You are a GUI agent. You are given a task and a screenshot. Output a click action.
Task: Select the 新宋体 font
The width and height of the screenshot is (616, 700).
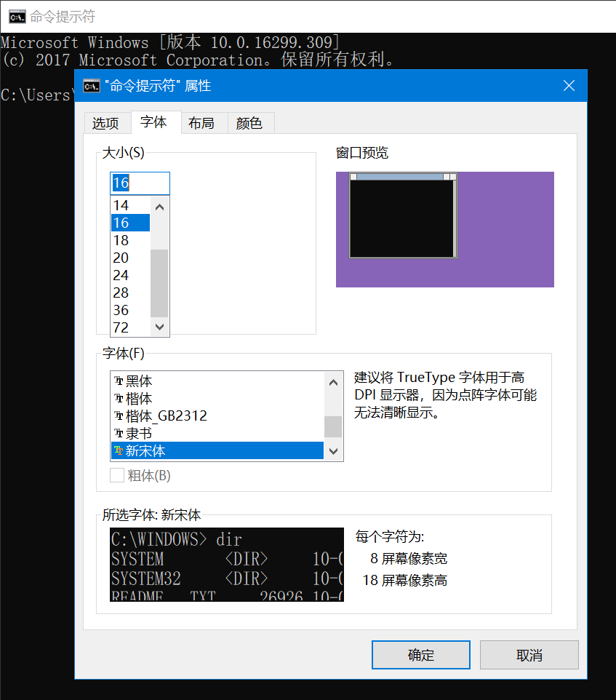pos(217,451)
